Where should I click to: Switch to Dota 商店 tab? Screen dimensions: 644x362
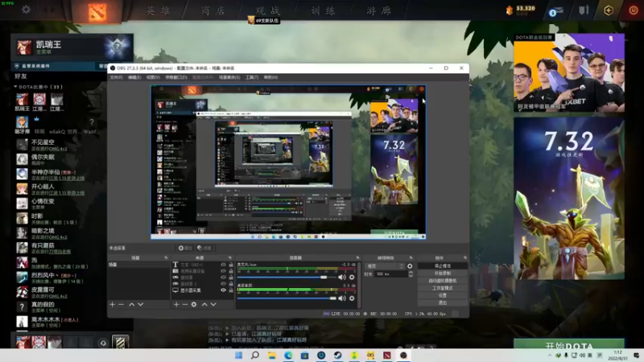pyautogui.click(x=213, y=10)
